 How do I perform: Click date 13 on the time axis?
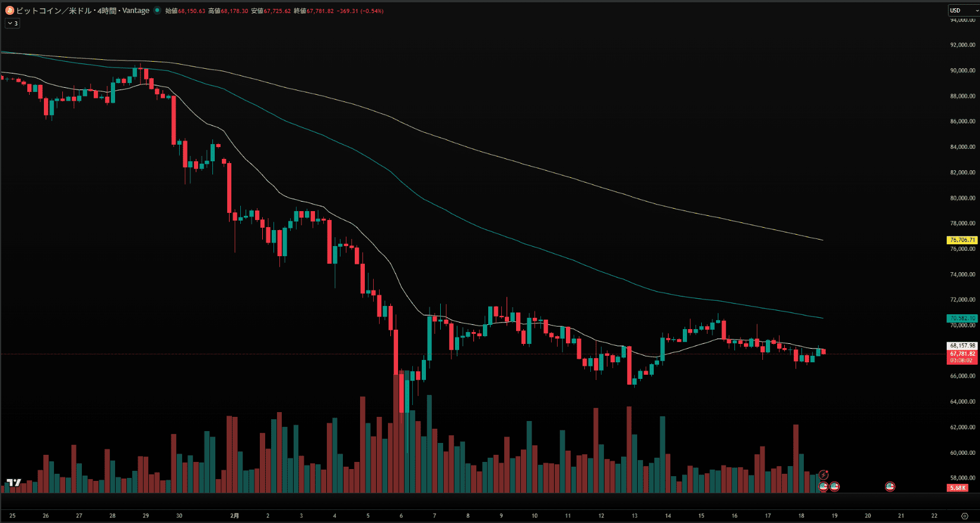point(634,516)
